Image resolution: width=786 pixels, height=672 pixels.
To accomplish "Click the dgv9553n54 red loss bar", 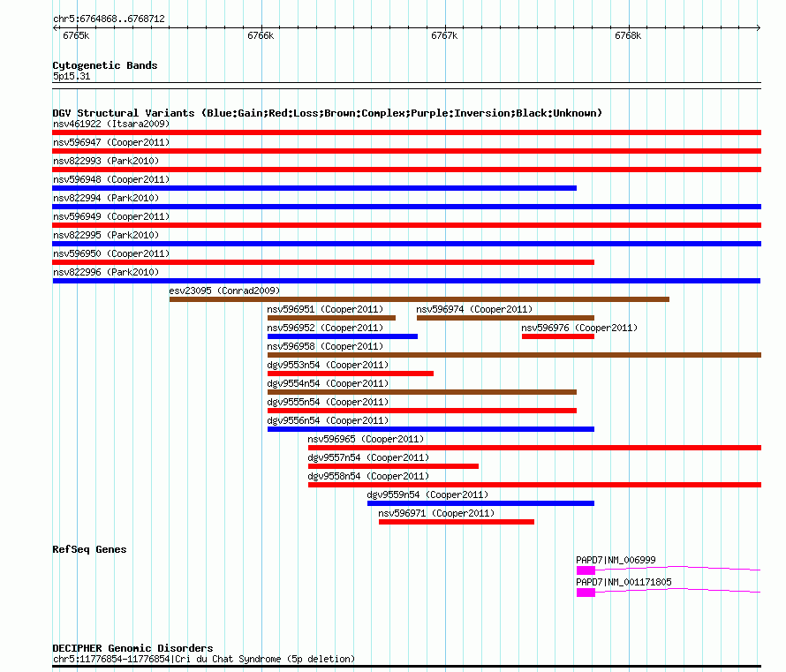I will click(351, 374).
